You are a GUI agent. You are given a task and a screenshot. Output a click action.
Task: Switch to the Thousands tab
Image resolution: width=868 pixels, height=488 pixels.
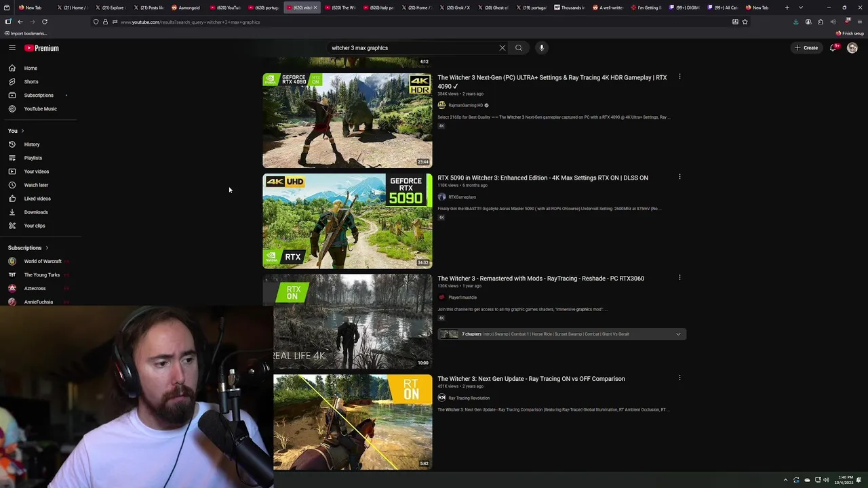tap(570, 7)
